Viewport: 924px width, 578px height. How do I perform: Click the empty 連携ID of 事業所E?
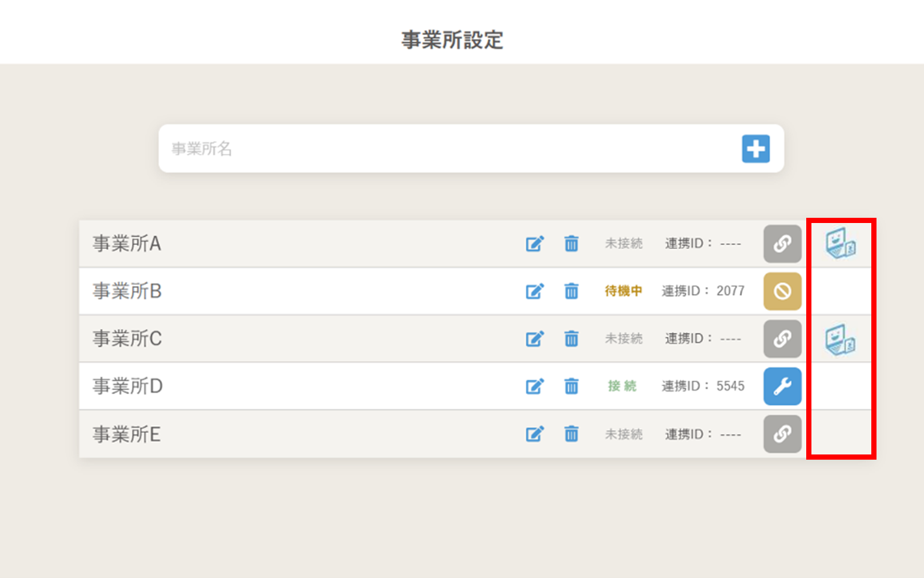pyautogui.click(x=703, y=434)
